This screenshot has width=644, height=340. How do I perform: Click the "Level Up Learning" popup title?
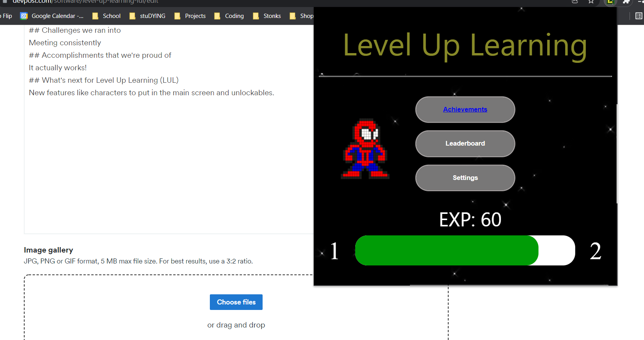click(x=465, y=46)
